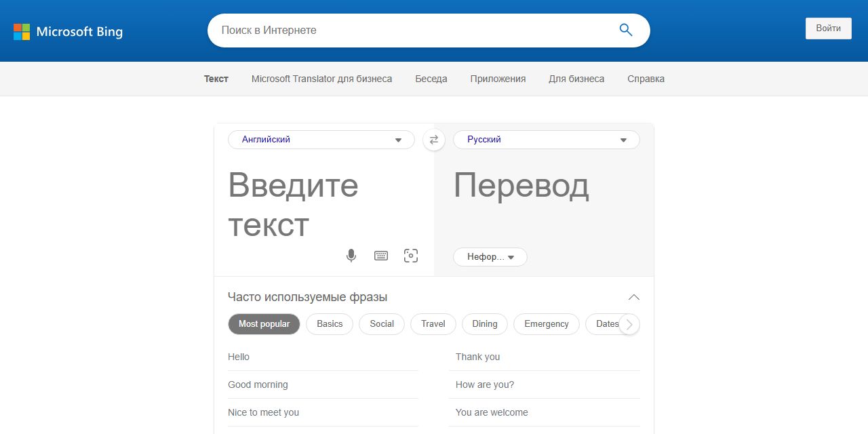Screen dimensions: 868x434
Task: Open the on-screen keyboard icon
Action: pyautogui.click(x=381, y=256)
